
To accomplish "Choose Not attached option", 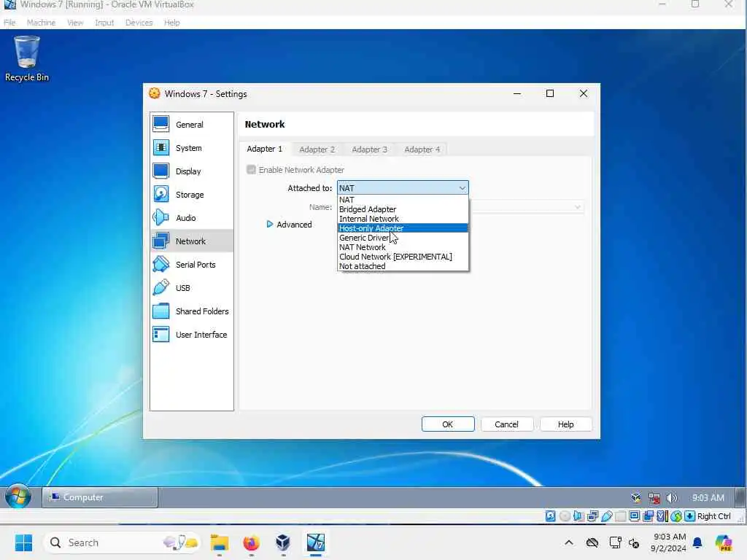I will pyautogui.click(x=403, y=266).
